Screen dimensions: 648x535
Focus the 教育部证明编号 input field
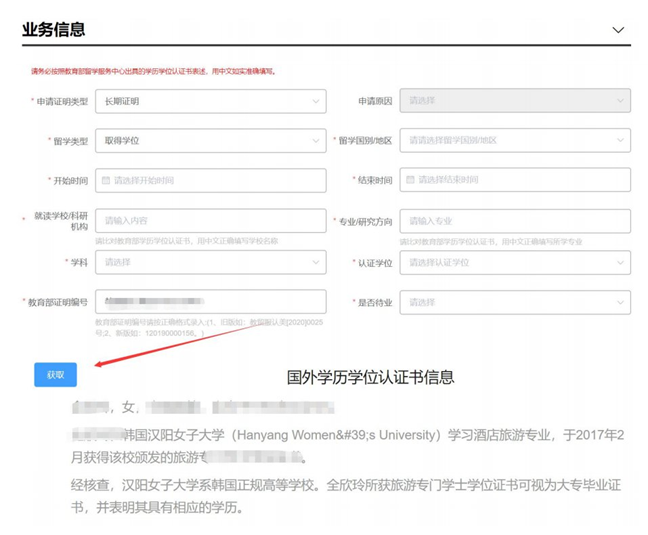click(211, 302)
